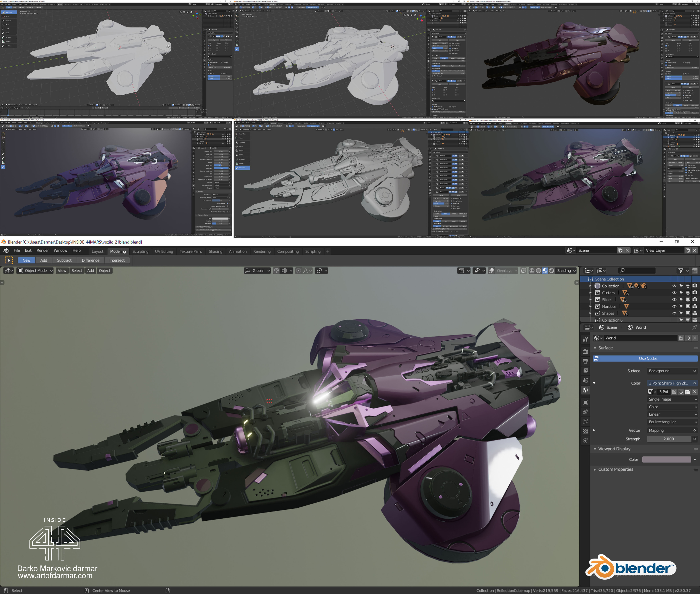Open the World properties tab

[586, 390]
